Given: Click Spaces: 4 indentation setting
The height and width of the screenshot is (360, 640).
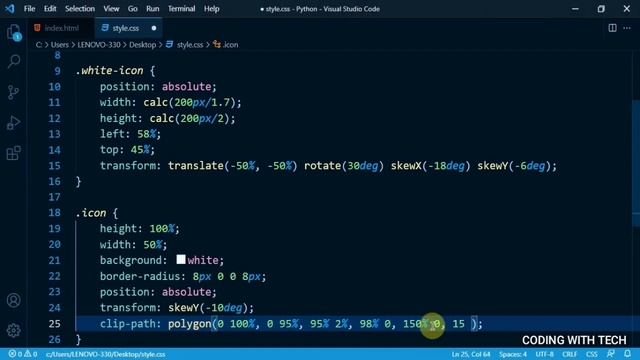Looking at the screenshot, I should [513, 354].
